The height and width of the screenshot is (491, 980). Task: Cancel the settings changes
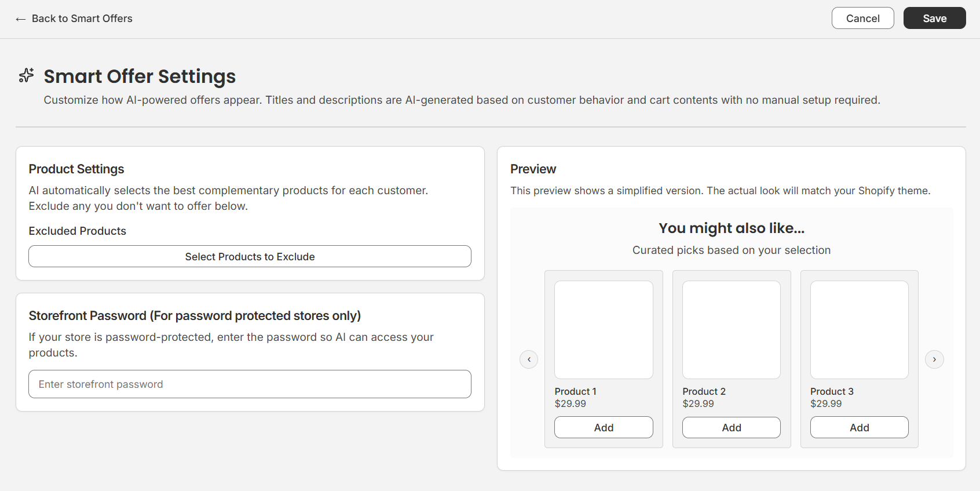click(862, 18)
